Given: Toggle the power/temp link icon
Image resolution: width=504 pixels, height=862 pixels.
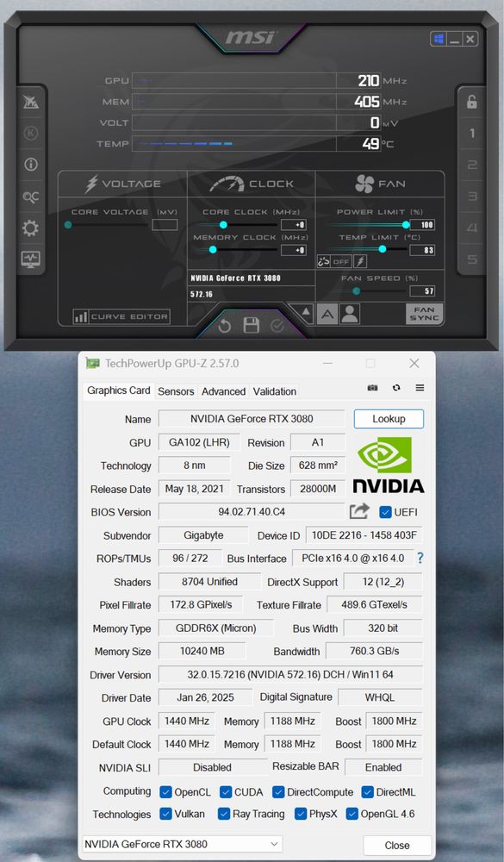Looking at the screenshot, I should click(x=324, y=262).
